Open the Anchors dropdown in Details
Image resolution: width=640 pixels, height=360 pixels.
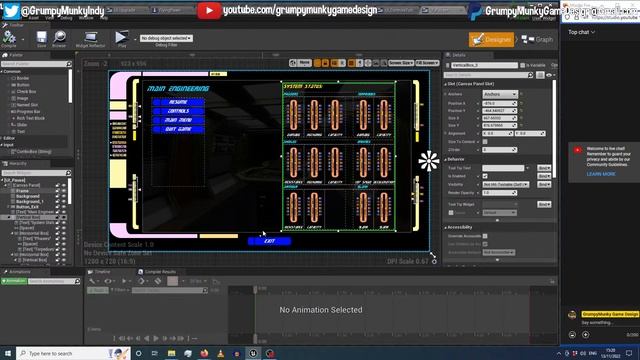[500, 94]
